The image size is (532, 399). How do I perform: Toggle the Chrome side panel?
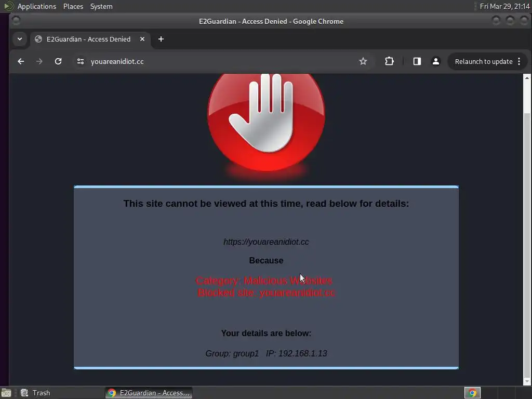417,61
